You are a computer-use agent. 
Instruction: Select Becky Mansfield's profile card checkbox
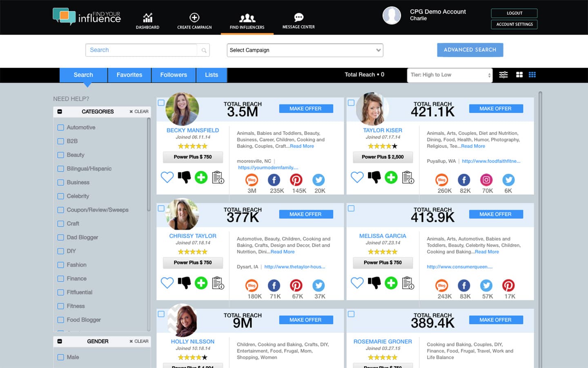click(161, 103)
